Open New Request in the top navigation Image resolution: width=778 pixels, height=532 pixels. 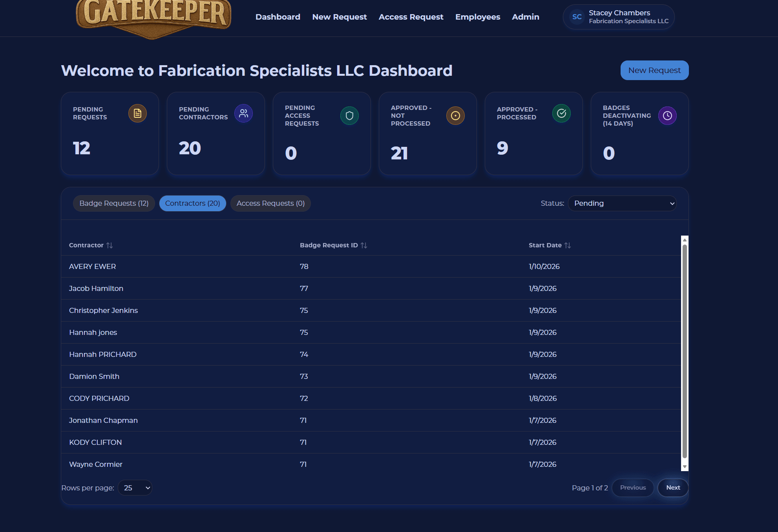[x=340, y=17]
